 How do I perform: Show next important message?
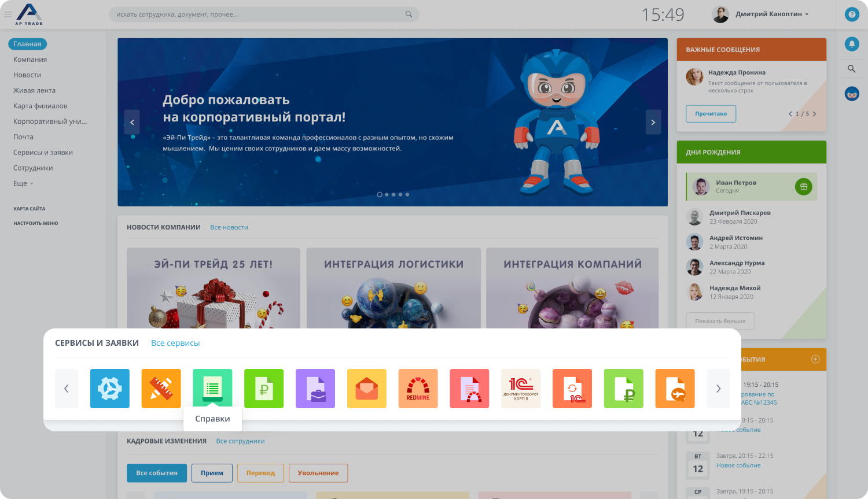814,114
